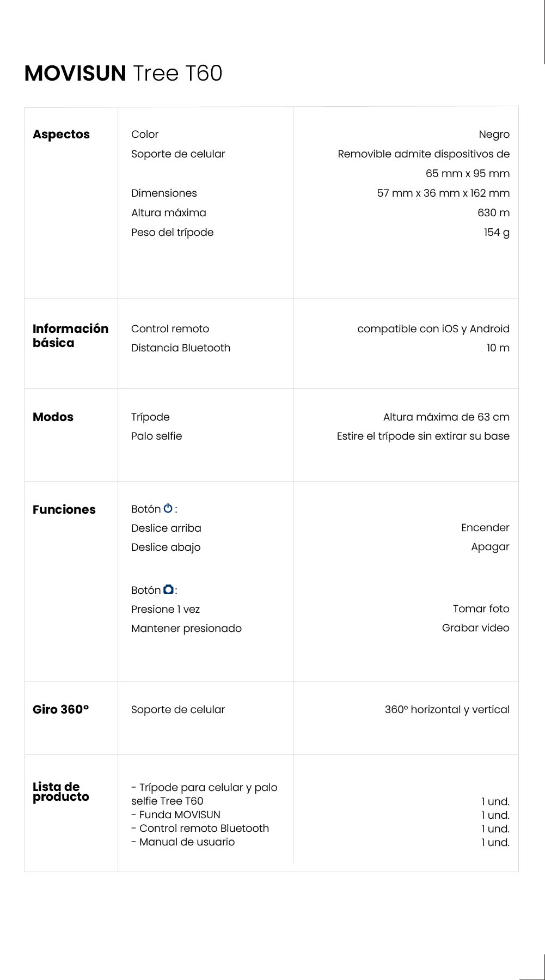Viewport: 545px width, 980px height.
Task: Select the Palo selfie mode label
Action: point(156,436)
